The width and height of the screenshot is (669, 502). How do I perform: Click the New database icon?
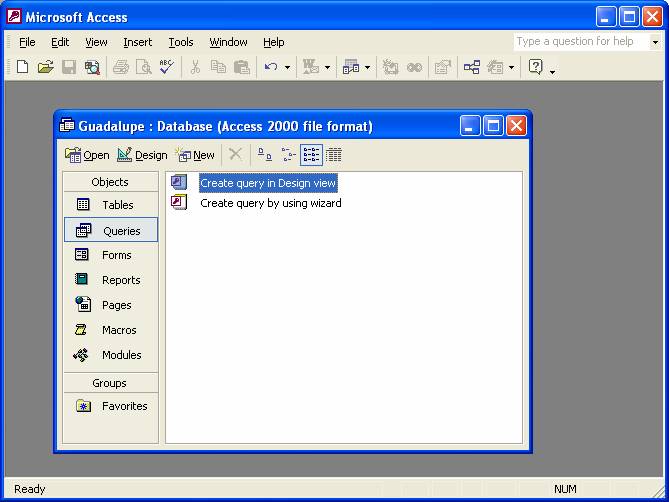click(x=22, y=67)
